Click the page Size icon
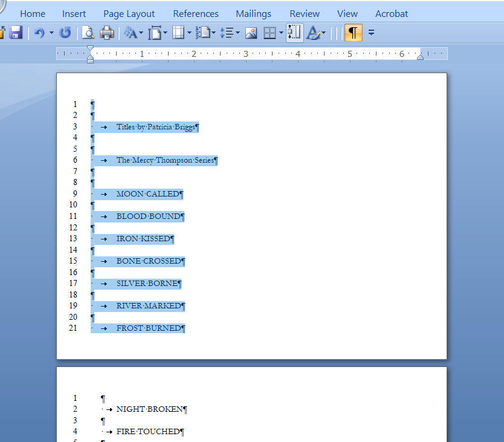This screenshot has width=504, height=442. (155, 33)
